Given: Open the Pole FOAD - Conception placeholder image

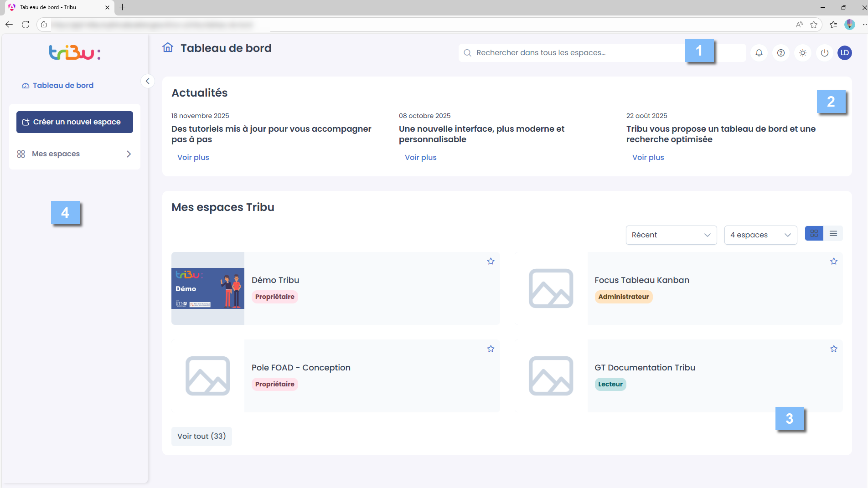Looking at the screenshot, I should [208, 376].
